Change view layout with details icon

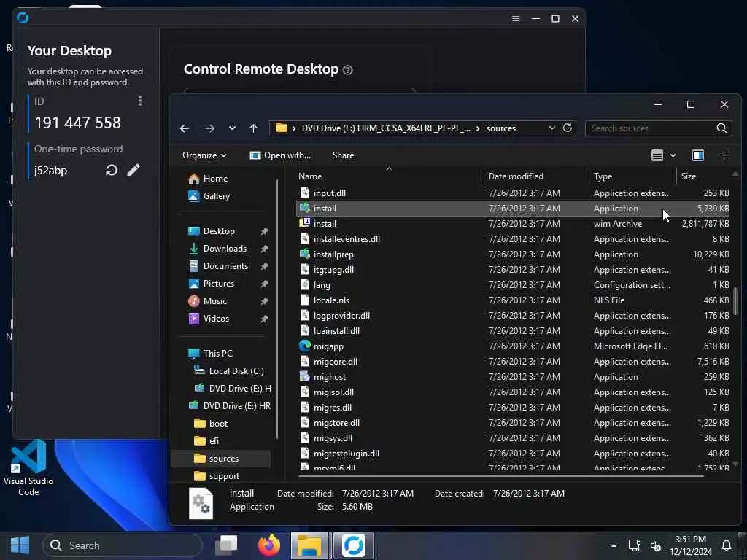[657, 155]
